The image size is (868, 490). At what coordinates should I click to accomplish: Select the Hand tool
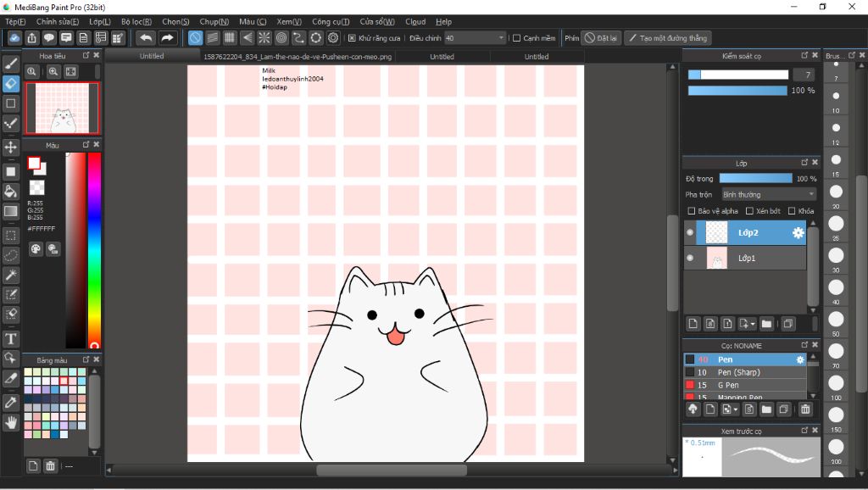[10, 423]
